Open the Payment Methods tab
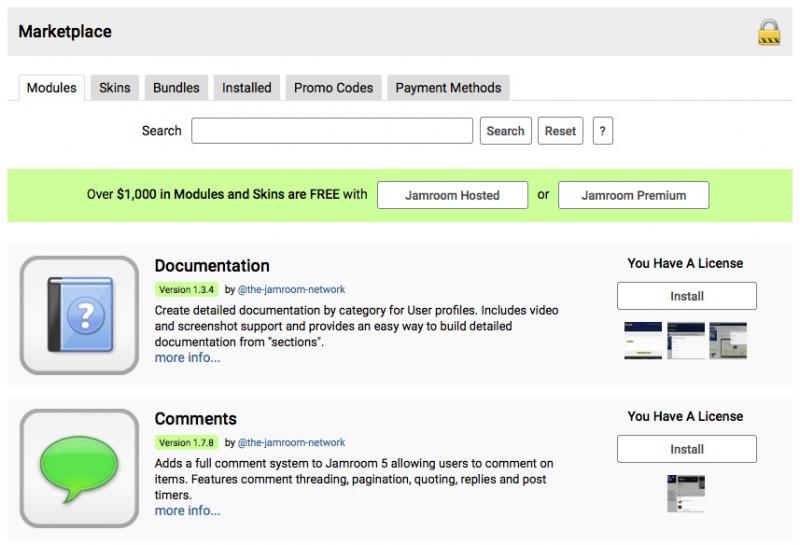 coord(448,88)
